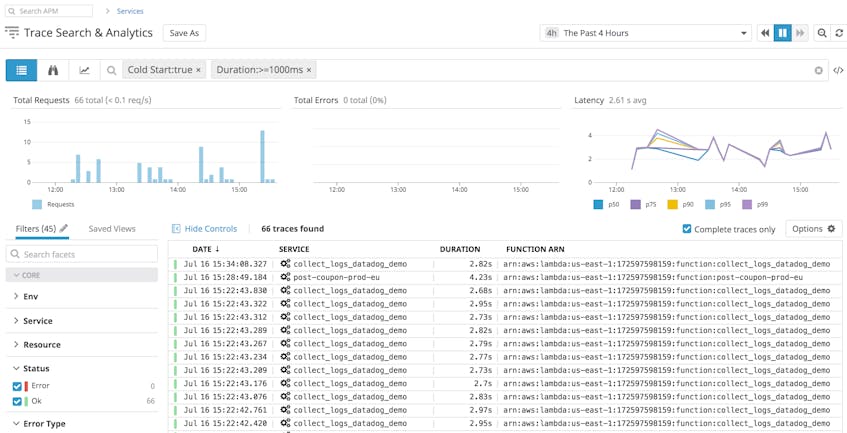Click the Trace Search filter-lines icon
847x433 pixels.
(12, 32)
